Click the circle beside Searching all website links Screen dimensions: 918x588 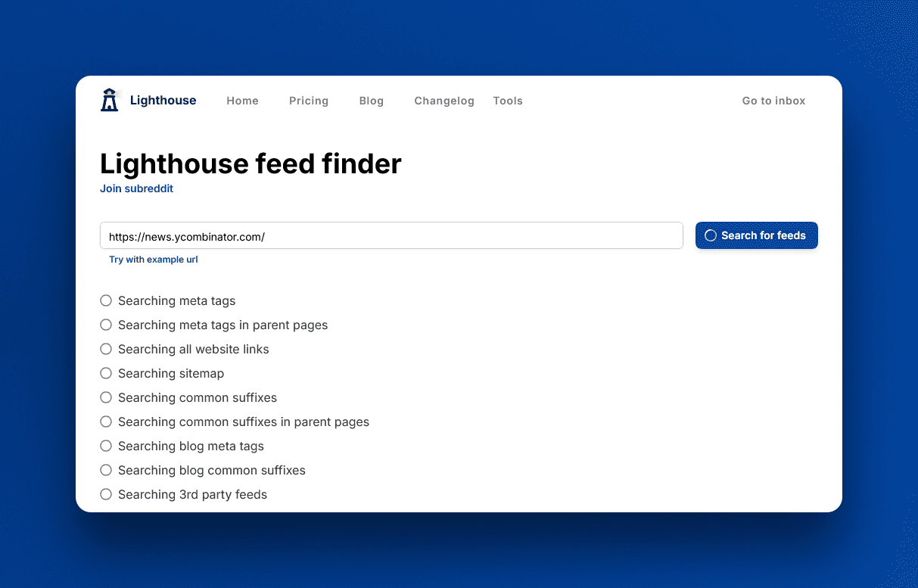pyautogui.click(x=106, y=350)
